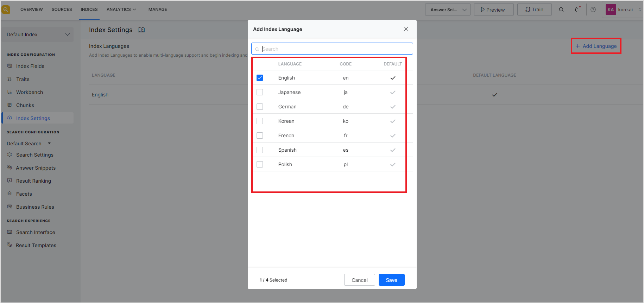
Task: Open the Analytics menu dropdown
Action: (x=121, y=10)
